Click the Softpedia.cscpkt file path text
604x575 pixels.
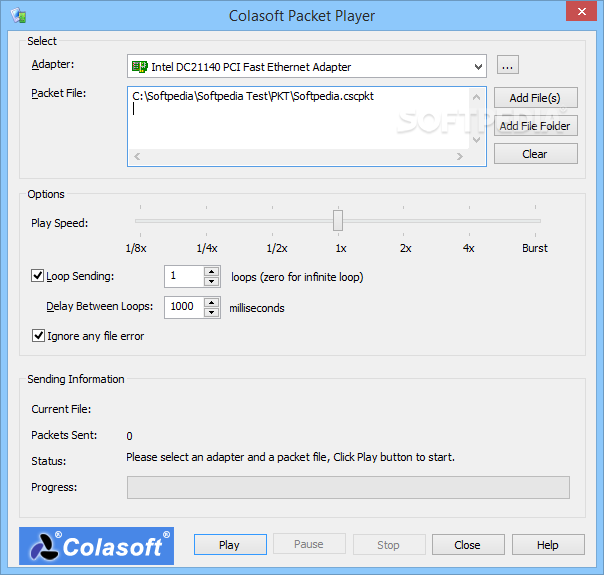pyautogui.click(x=253, y=96)
